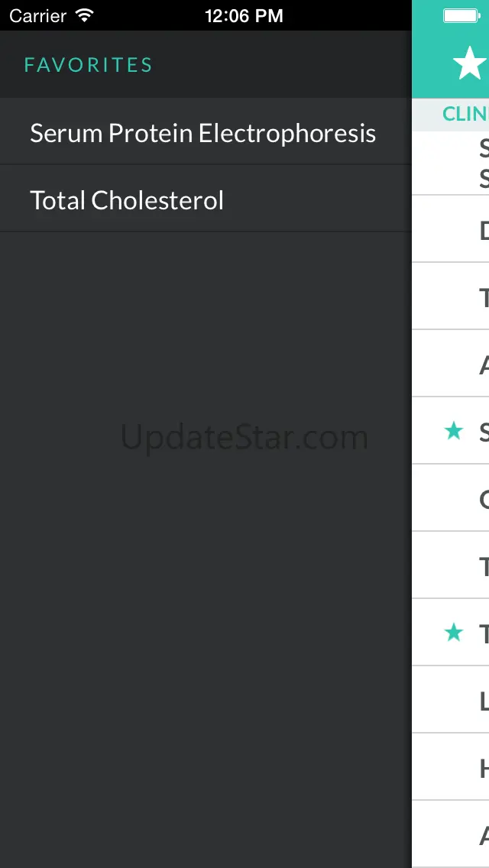Image resolution: width=489 pixels, height=868 pixels.
Task: Tap the 12:06 PM clock
Action: (244, 15)
